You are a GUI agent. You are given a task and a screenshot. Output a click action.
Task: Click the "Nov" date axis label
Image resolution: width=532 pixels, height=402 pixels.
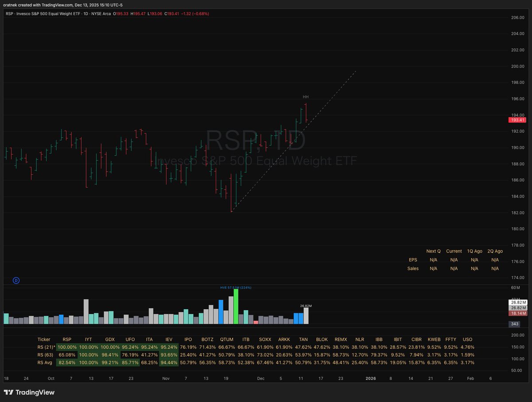166,378
